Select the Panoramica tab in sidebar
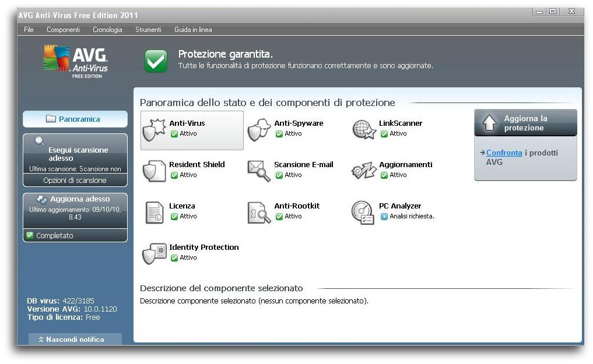The height and width of the screenshot is (364, 593). 75,119
